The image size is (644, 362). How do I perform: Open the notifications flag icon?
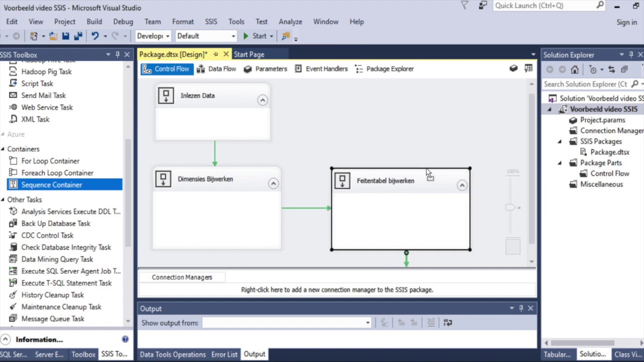pyautogui.click(x=465, y=6)
